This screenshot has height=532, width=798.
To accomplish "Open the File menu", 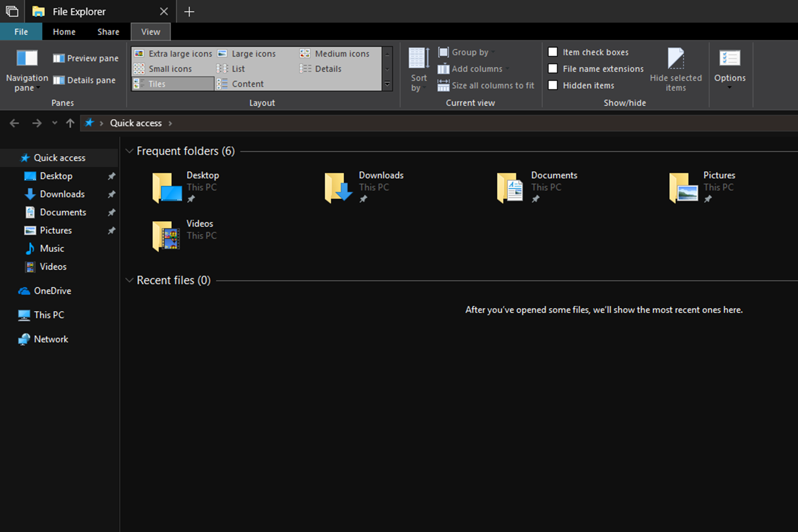I will pos(21,32).
